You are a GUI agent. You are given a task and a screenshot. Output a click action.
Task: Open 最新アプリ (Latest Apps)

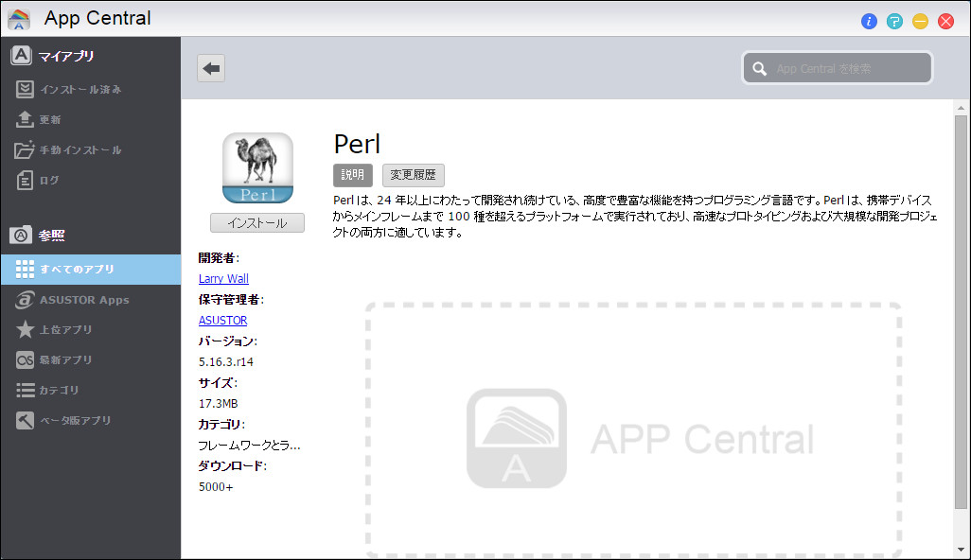pos(66,359)
